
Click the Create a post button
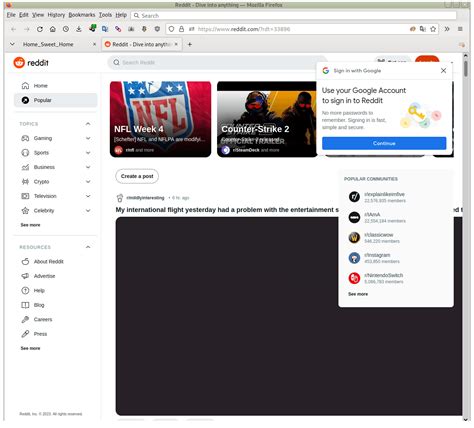(x=137, y=176)
